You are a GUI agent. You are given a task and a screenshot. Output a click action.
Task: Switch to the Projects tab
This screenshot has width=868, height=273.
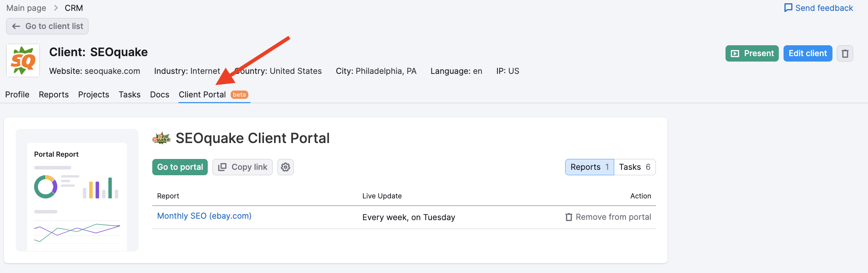click(x=94, y=94)
